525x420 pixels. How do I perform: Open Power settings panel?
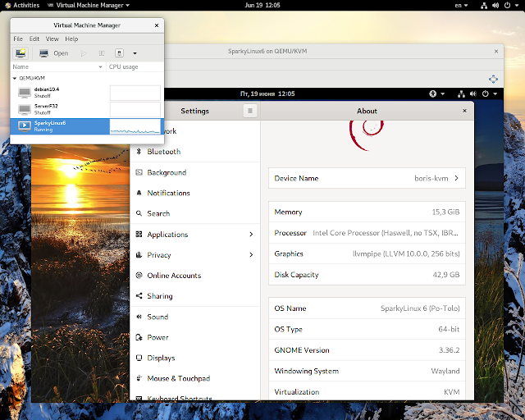tap(195, 337)
